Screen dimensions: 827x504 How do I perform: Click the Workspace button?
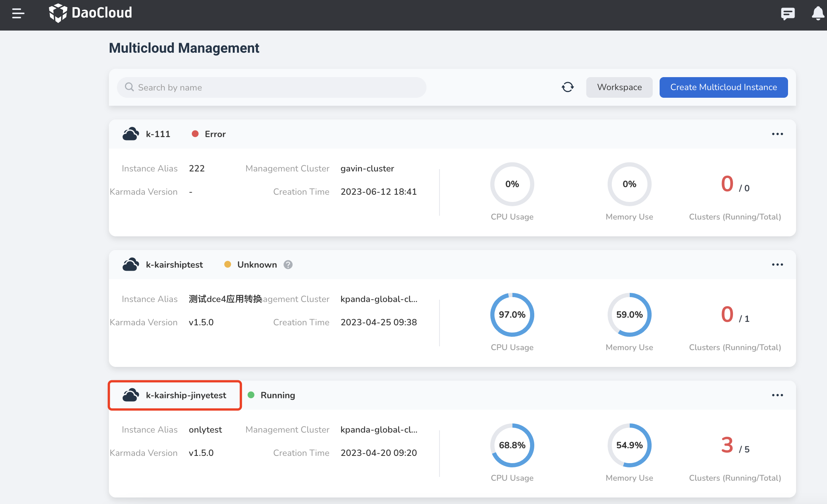pos(619,87)
